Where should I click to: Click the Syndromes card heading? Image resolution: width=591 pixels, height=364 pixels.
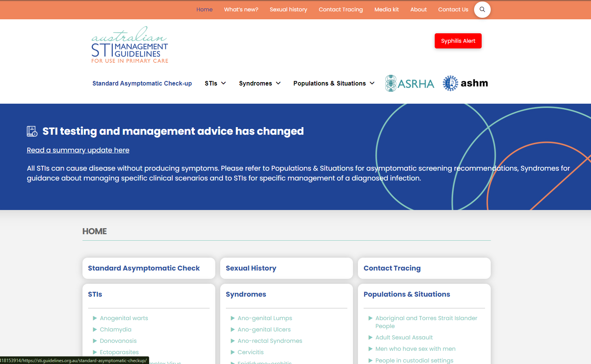coord(246,294)
